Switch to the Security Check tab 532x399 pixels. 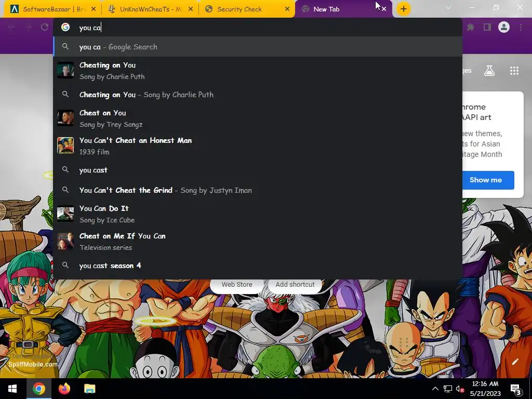246,9
